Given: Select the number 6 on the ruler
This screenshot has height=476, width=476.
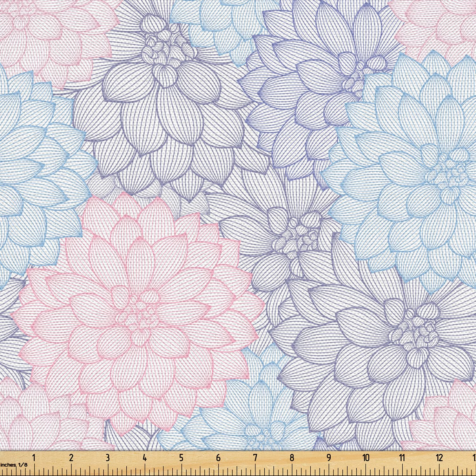Looking at the screenshot, I should click(218, 458).
